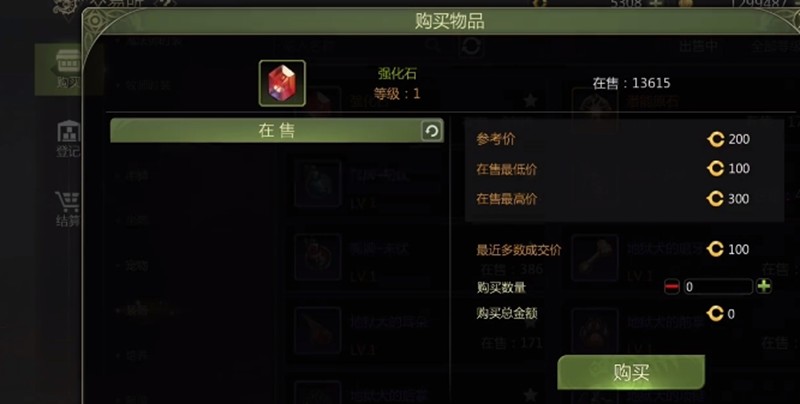Screen dimensions: 800x404
Task: Click the 在售: 13615 stock count text
Action: tap(631, 83)
